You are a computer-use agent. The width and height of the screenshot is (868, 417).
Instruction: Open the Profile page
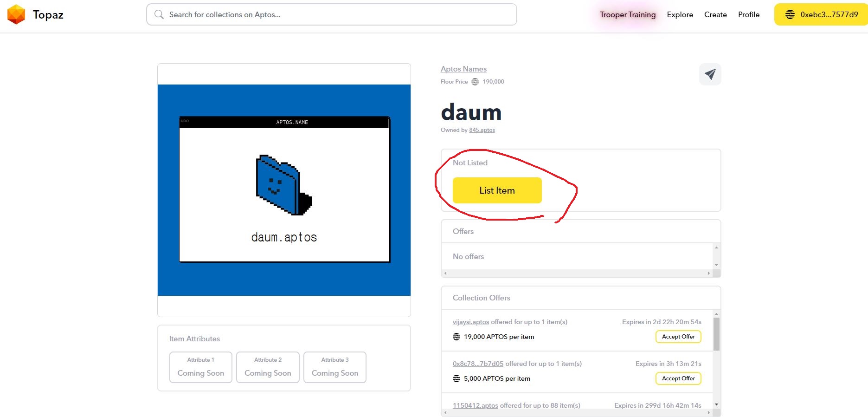click(x=749, y=14)
